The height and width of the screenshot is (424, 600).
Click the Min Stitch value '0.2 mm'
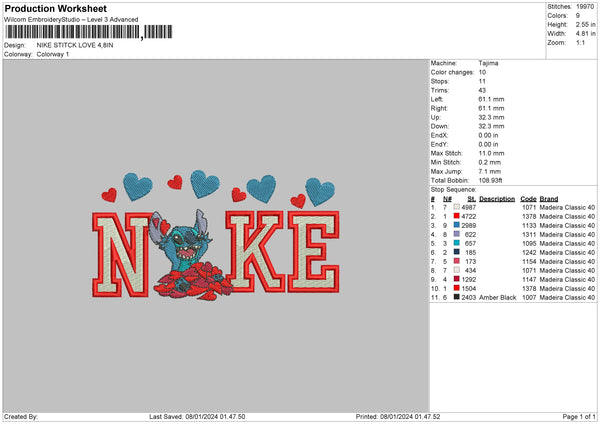pos(490,162)
